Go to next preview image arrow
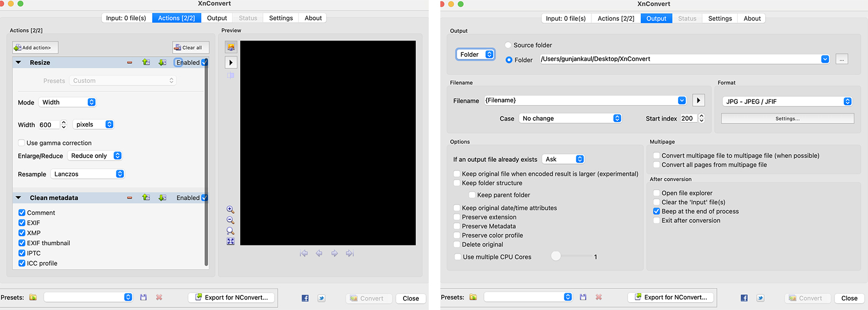 [x=334, y=253]
